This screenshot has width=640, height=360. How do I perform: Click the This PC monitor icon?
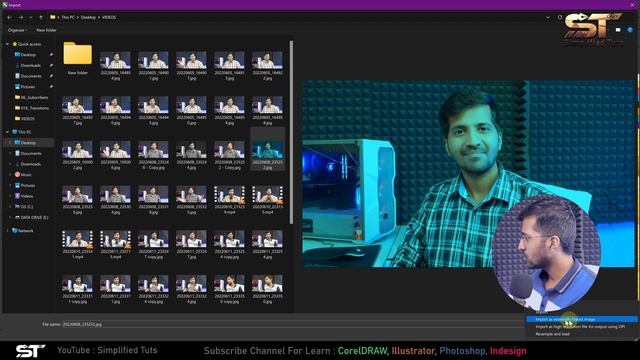tap(15, 132)
